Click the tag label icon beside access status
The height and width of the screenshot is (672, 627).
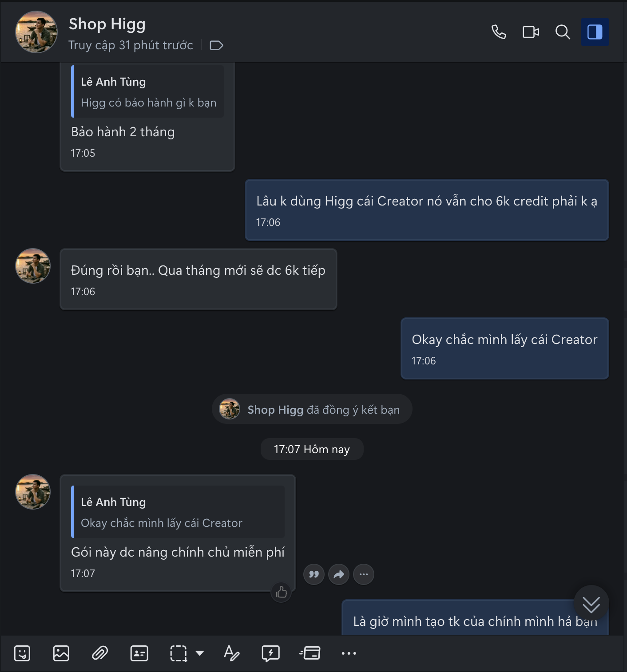pyautogui.click(x=216, y=45)
